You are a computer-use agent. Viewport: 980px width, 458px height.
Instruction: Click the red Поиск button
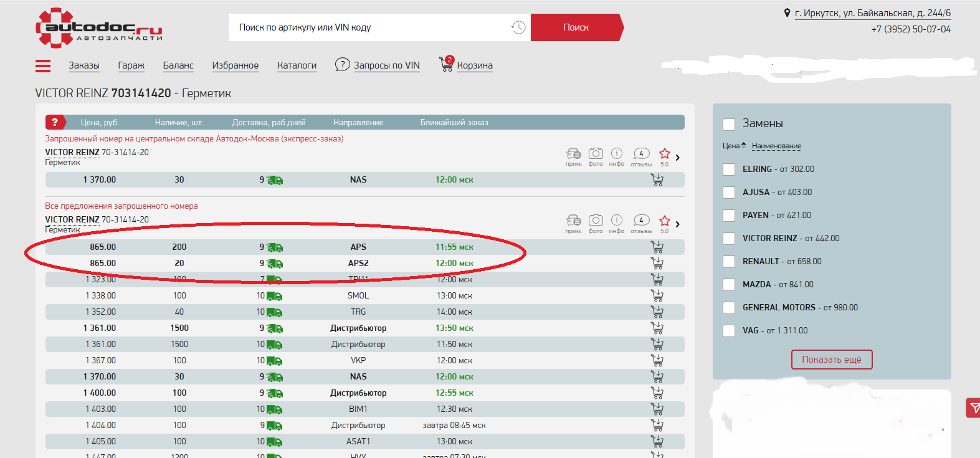pyautogui.click(x=576, y=27)
